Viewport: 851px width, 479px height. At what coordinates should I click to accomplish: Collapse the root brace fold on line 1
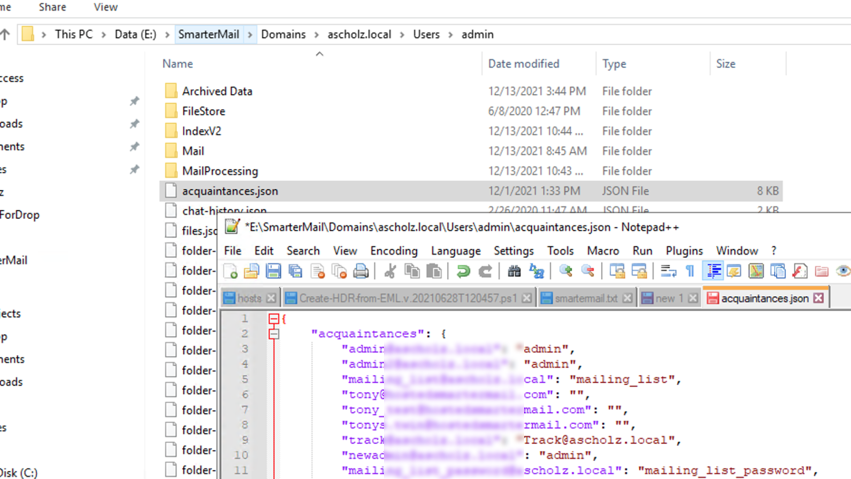(273, 319)
